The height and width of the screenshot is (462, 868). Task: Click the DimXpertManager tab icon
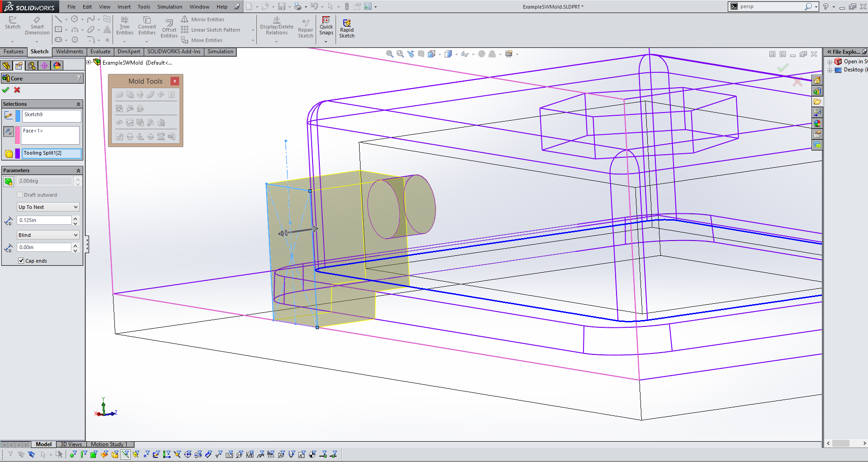(44, 66)
